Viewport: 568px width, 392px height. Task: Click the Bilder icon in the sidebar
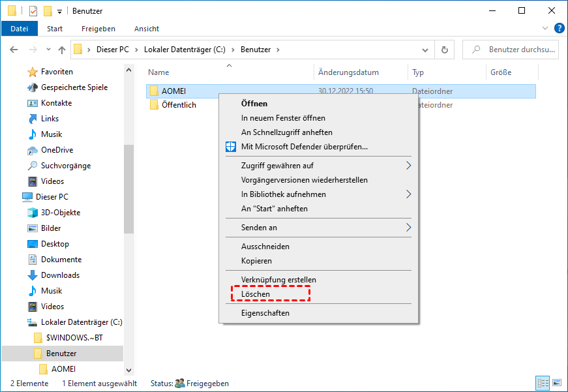pos(33,228)
